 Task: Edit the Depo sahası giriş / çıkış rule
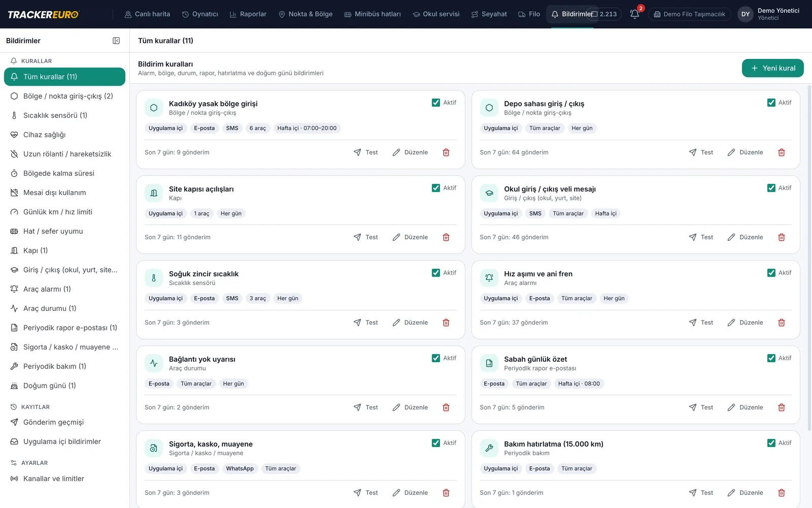745,152
